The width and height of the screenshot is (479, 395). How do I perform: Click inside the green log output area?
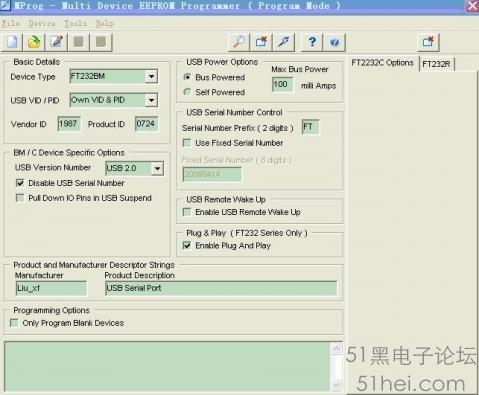[167, 367]
